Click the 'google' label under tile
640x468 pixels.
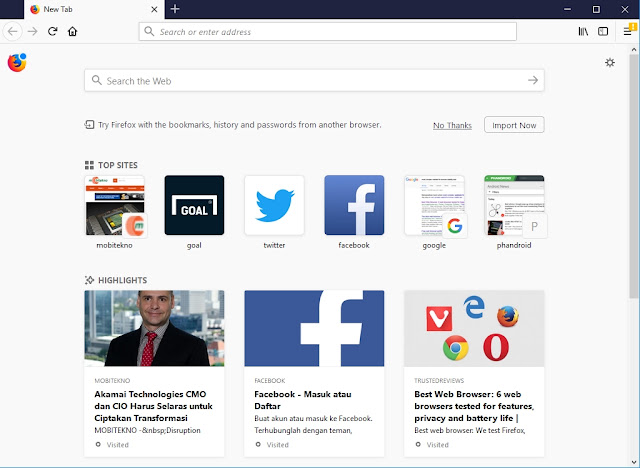[x=434, y=246]
